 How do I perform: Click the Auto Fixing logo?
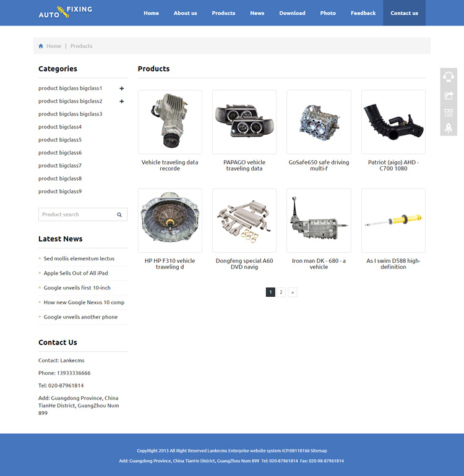click(65, 12)
